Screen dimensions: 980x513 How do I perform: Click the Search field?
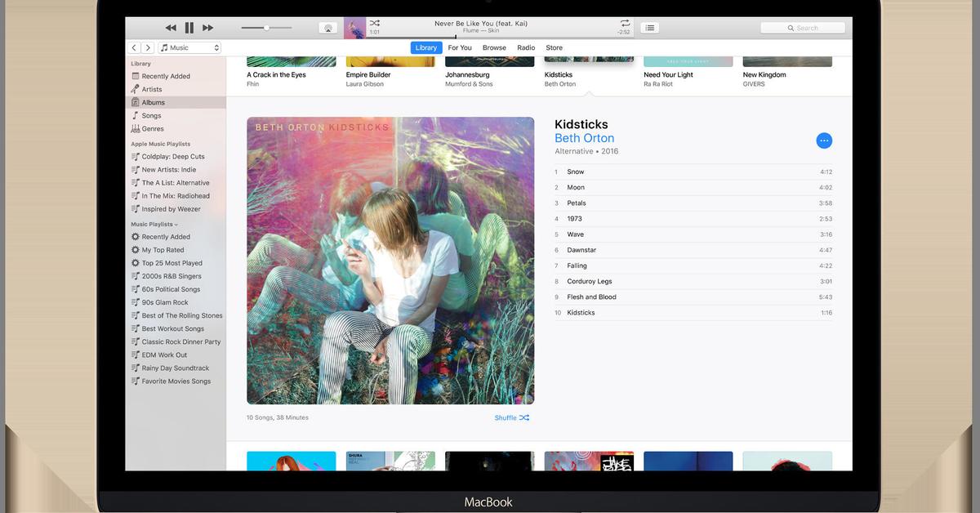tap(803, 28)
